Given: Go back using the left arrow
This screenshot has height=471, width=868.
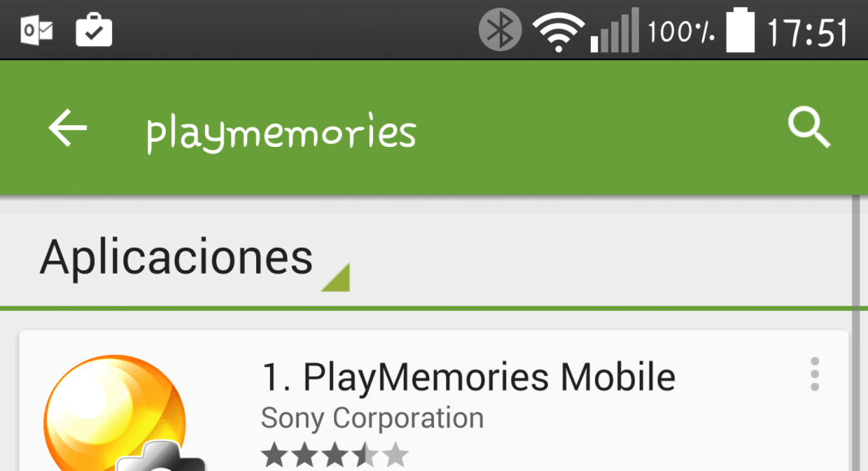Looking at the screenshot, I should pyautogui.click(x=67, y=127).
